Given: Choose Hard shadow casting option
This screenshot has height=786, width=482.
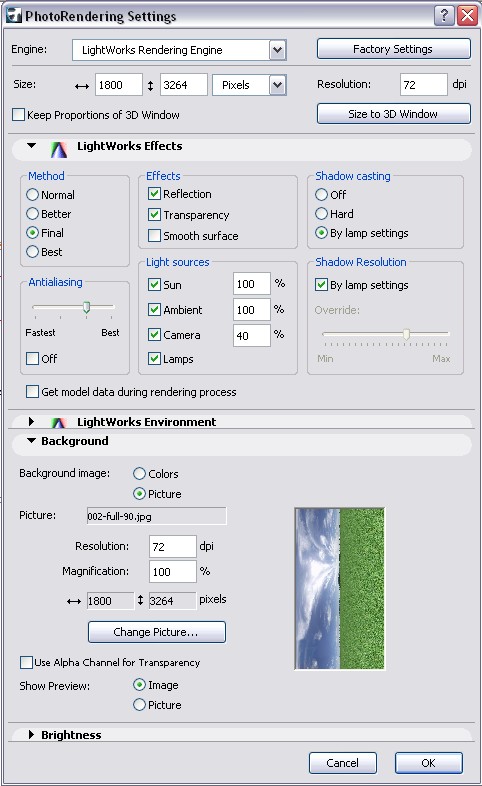Looking at the screenshot, I should click(x=321, y=214).
